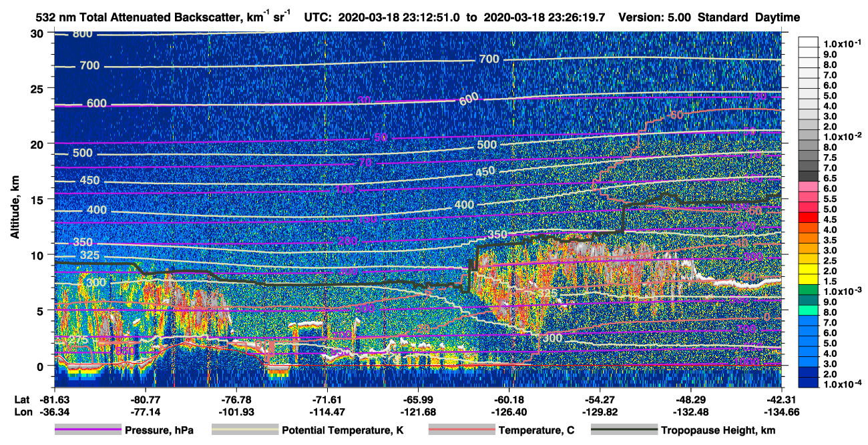
Task: Click the orange colorbar swatch beside 3.5
Action: 809,238
